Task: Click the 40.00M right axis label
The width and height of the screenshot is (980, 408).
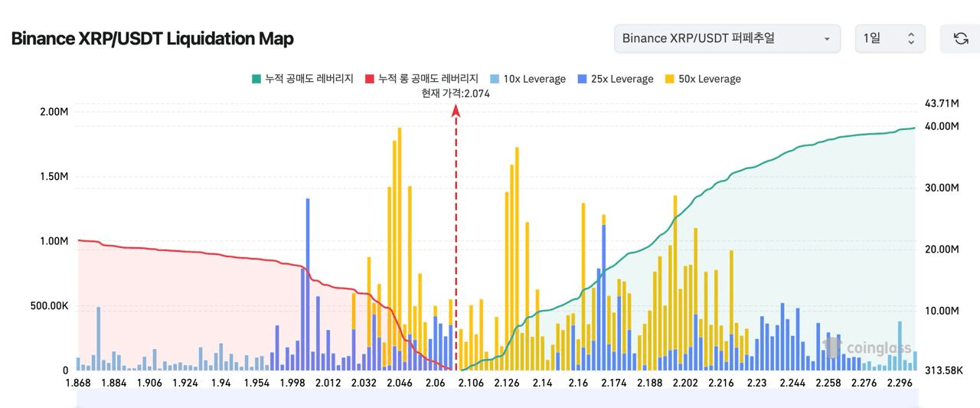Action: (x=942, y=126)
